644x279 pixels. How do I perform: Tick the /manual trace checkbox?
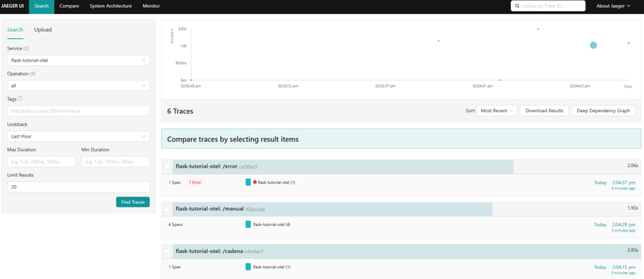167,209
